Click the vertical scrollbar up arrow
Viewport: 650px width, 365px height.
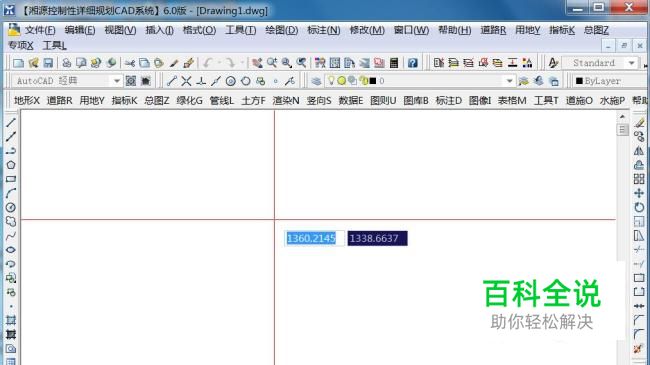[622, 117]
